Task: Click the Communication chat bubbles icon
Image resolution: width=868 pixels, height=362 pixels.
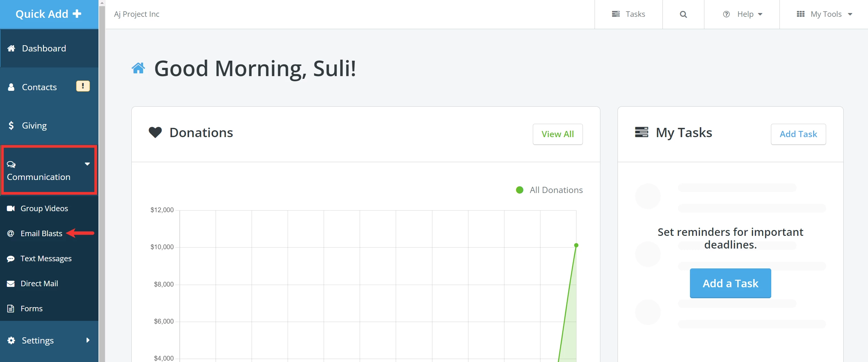Action: pos(11,165)
